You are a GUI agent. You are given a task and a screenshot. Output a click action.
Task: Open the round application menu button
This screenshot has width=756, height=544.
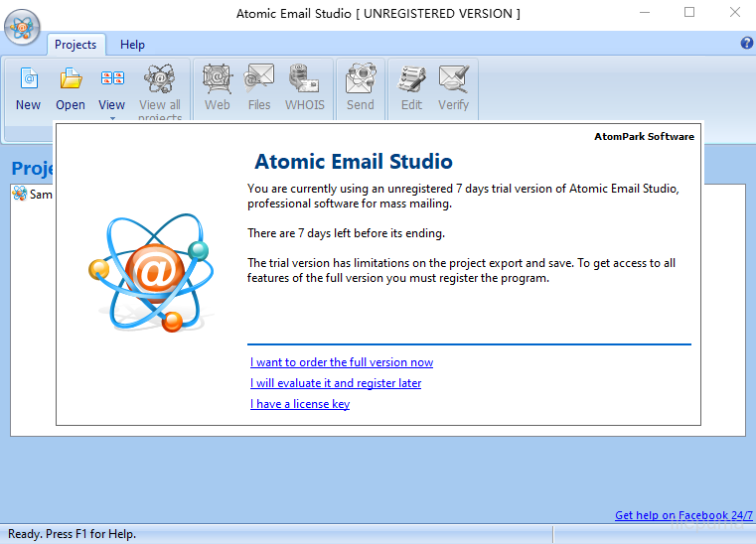22,26
